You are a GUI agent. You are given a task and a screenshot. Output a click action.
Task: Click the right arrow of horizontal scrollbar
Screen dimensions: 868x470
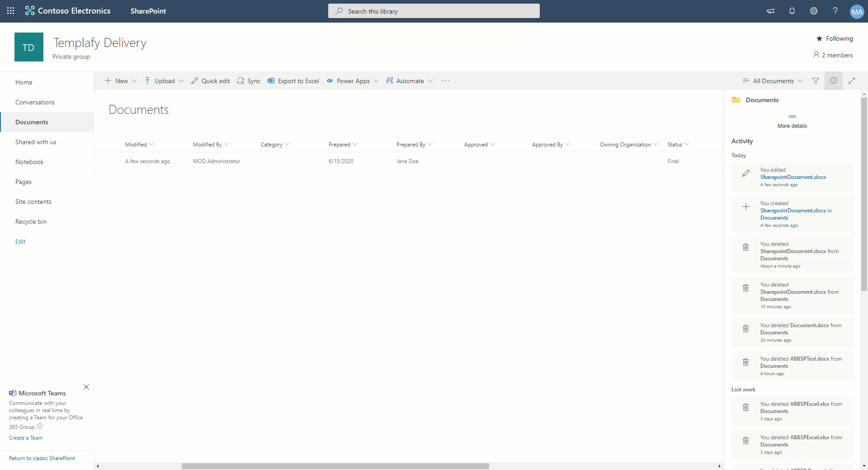click(719, 466)
